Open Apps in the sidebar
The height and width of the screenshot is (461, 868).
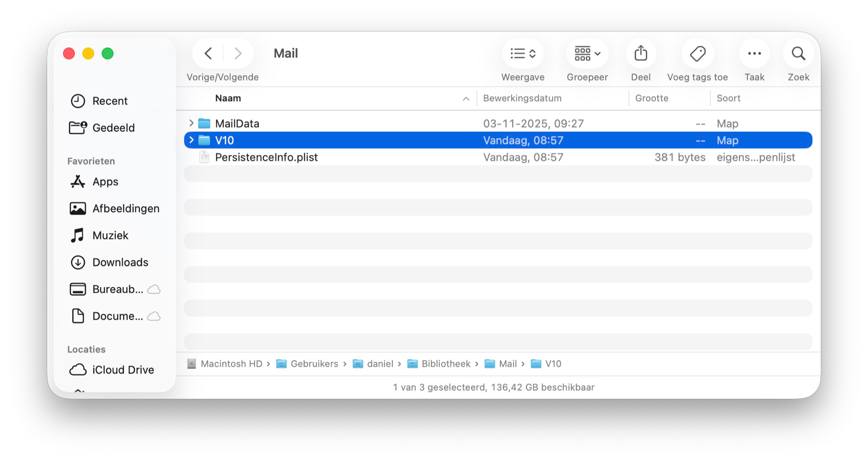click(105, 182)
